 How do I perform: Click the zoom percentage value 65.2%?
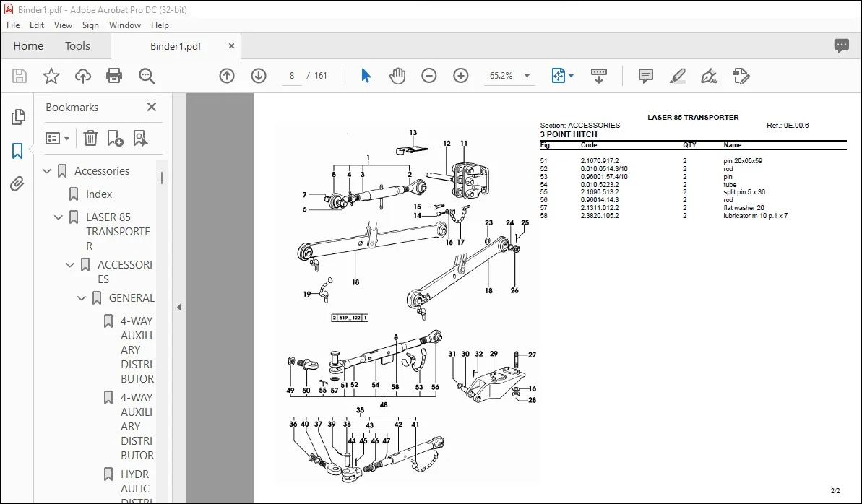point(501,76)
